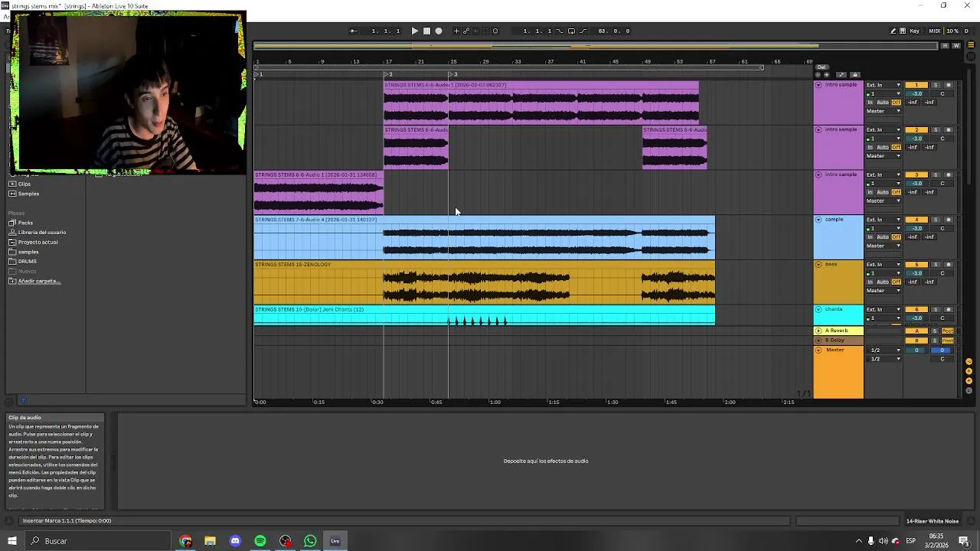980x551 pixels.
Task: Start playback with the Play button
Action: tap(415, 31)
